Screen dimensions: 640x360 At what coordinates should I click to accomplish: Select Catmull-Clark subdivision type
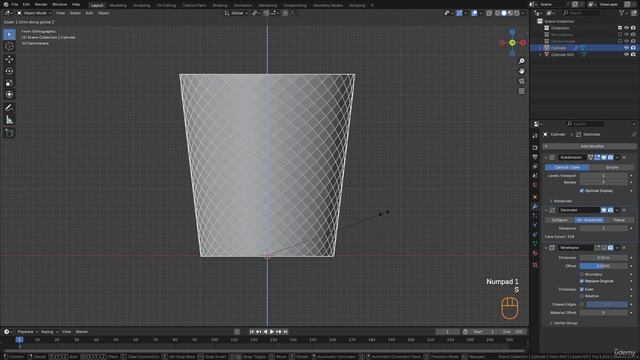coord(567,167)
